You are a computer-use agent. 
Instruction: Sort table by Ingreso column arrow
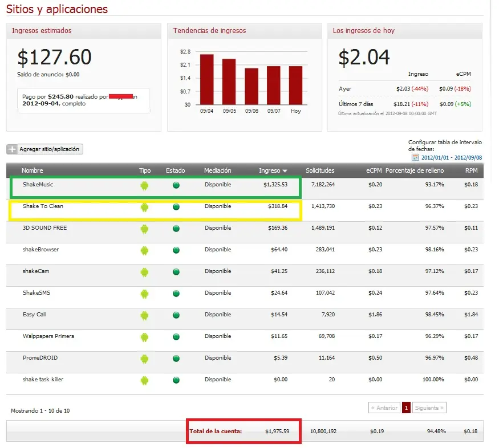click(285, 171)
